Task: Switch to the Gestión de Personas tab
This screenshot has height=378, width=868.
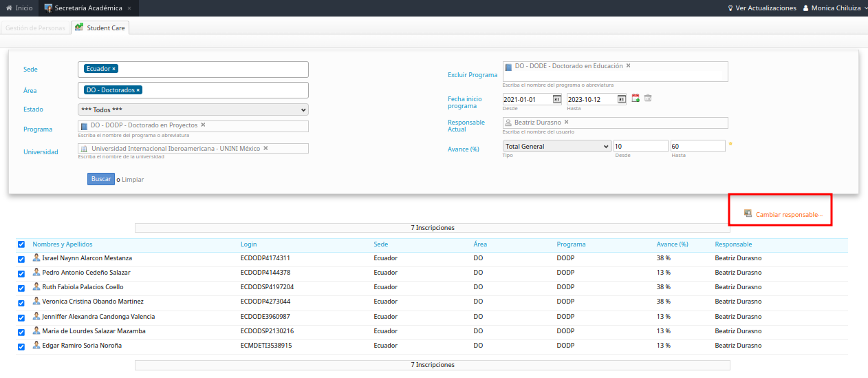Action: click(36, 28)
